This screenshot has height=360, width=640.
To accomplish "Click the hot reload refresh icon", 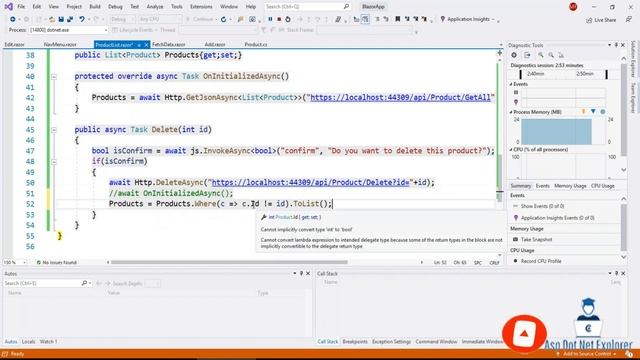I will pos(223,19).
